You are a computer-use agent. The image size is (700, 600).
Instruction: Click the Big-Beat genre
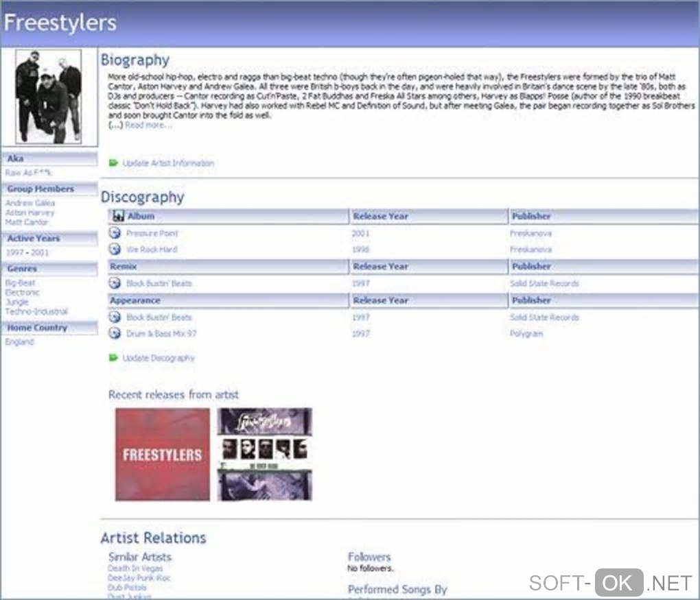point(20,283)
